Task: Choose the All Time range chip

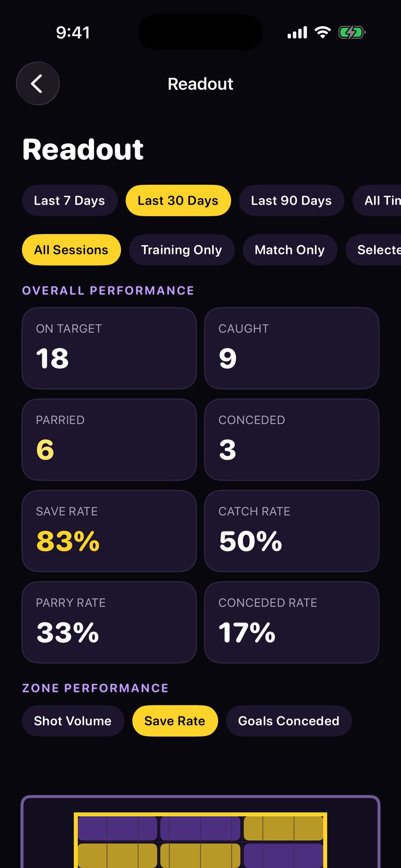Action: (x=377, y=201)
